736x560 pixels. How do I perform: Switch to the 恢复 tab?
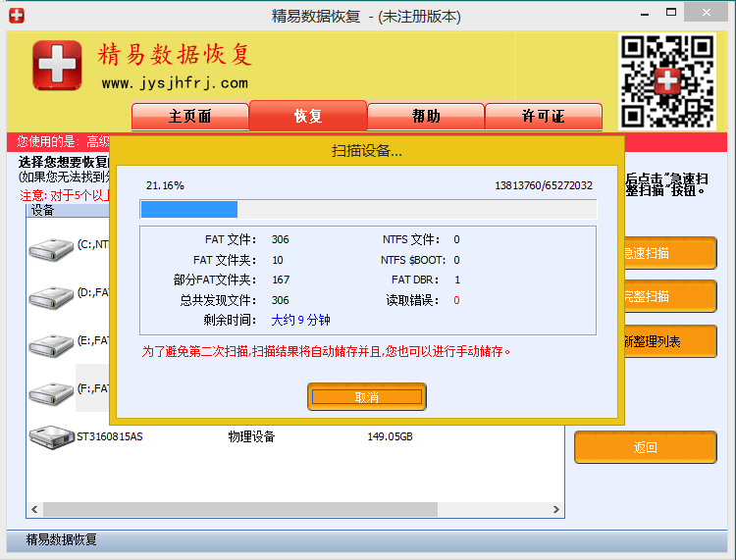308,116
